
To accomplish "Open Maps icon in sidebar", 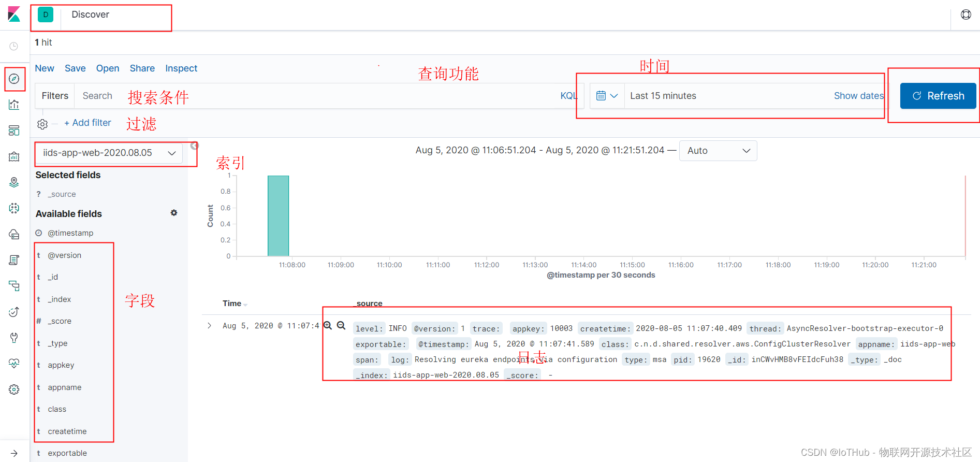I will (14, 182).
